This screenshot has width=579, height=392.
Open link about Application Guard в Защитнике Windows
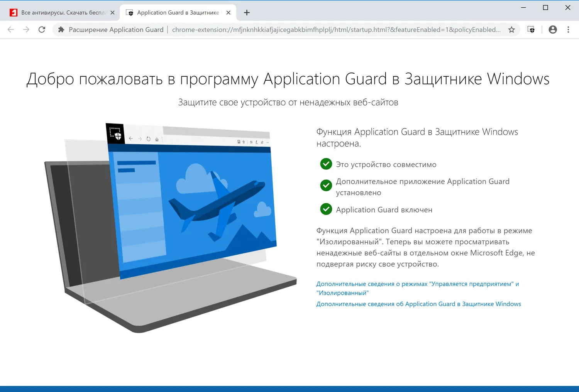418,304
